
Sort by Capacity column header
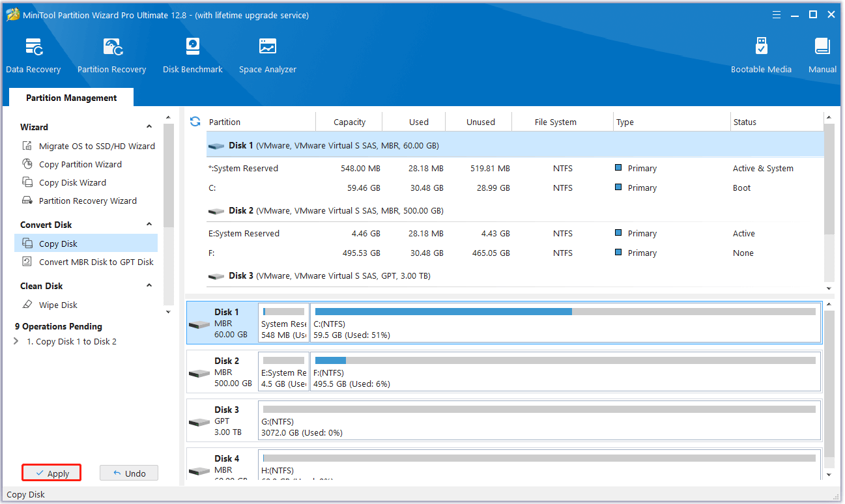[349, 122]
